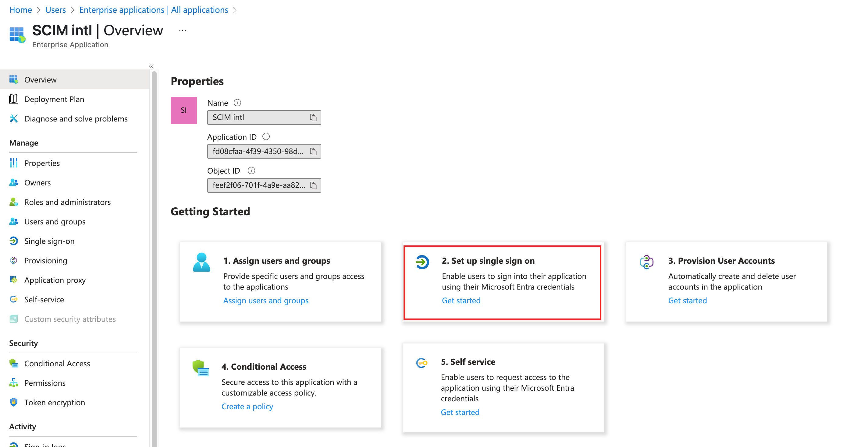Viewport: 868px width, 447px height.
Task: Collapse the left navigation pane
Action: tap(151, 66)
